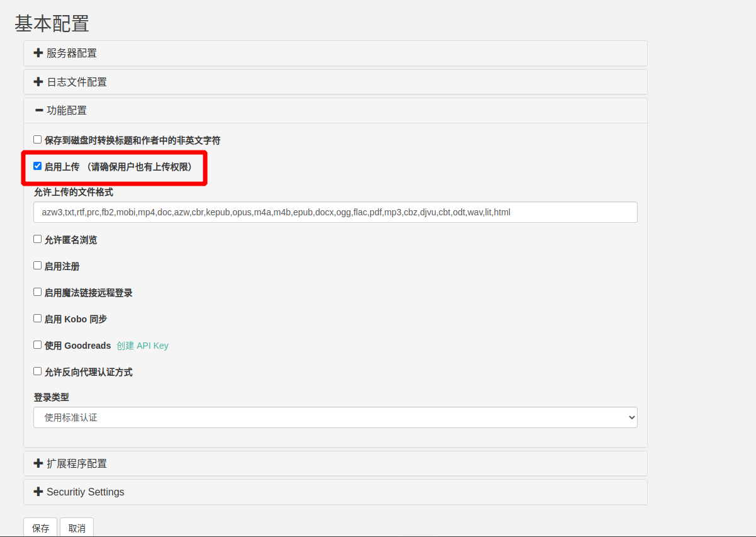Enable the 启用 Kobo 同步 checkbox

point(38,319)
